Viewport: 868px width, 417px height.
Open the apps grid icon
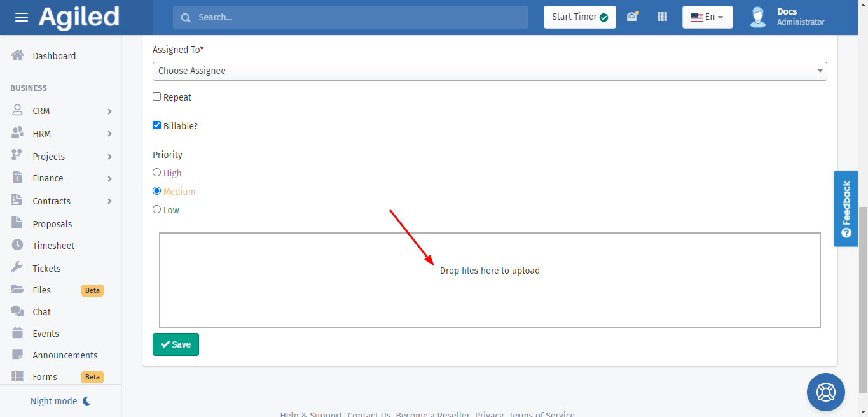click(662, 17)
